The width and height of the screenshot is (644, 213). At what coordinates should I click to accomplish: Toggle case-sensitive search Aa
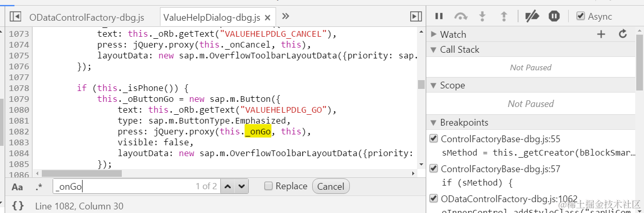[18, 187]
